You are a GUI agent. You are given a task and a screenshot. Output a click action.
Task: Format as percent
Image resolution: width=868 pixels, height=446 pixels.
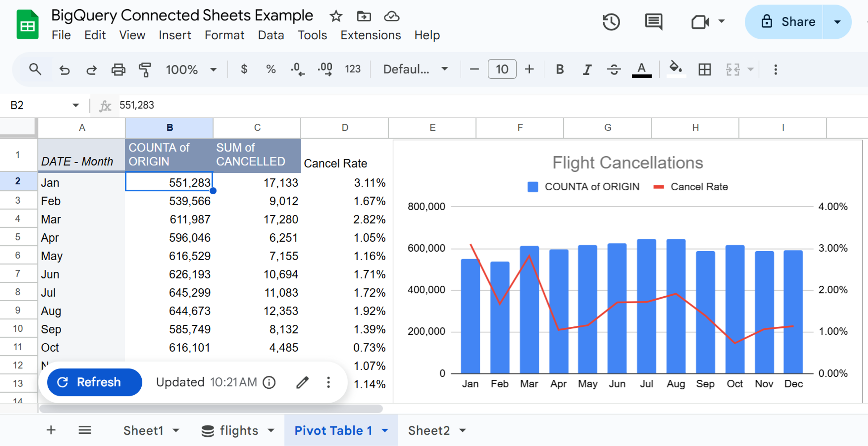coord(271,69)
